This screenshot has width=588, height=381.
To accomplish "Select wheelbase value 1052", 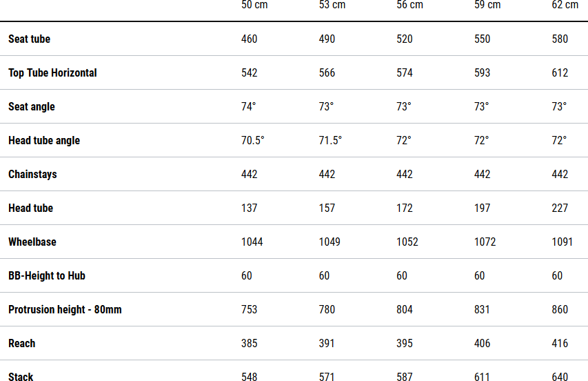I will tap(407, 242).
